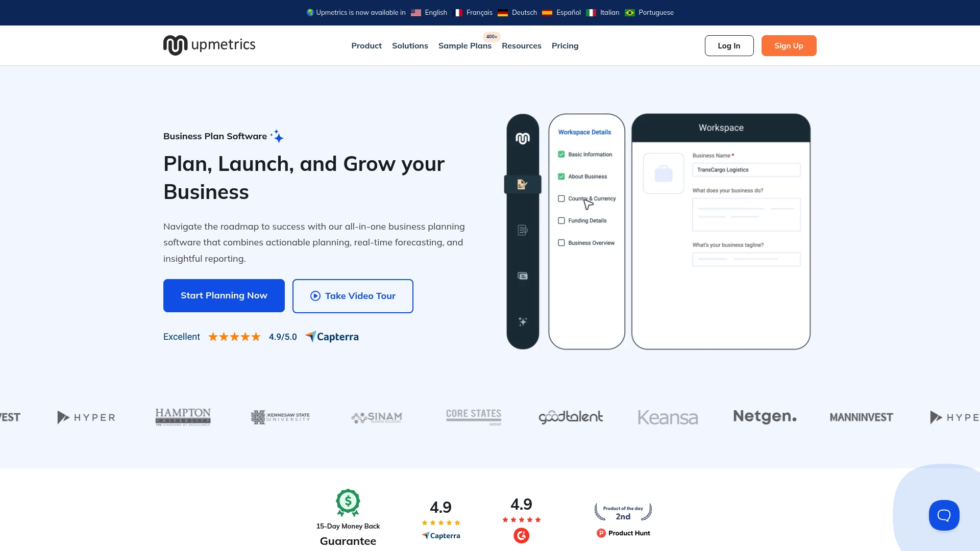The width and height of the screenshot is (980, 551).
Task: Click the money back guarantee badge icon
Action: 348,503
